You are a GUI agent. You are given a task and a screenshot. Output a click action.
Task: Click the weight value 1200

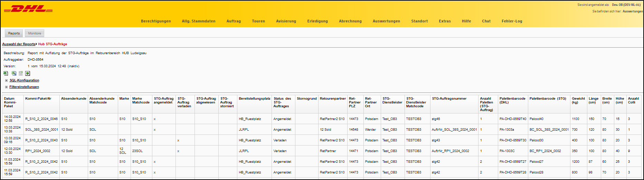click(576, 162)
